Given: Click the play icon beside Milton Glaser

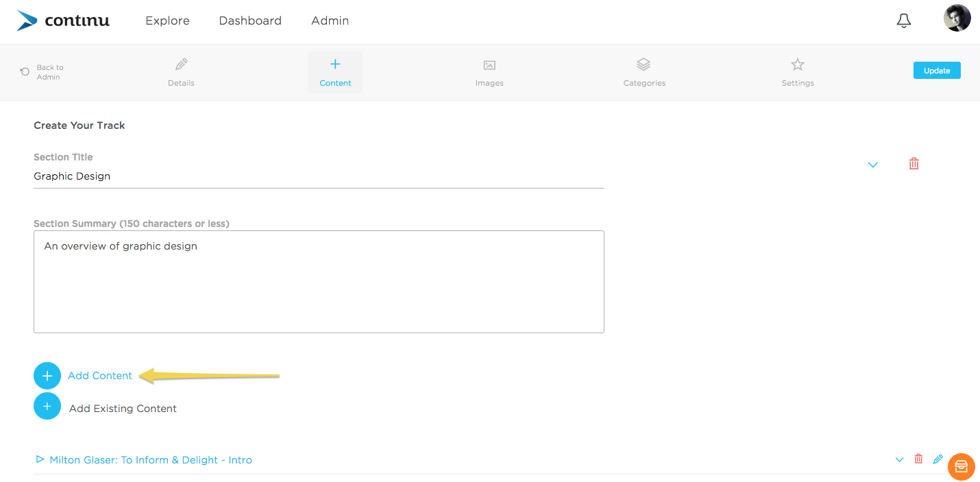Looking at the screenshot, I should [x=40, y=459].
